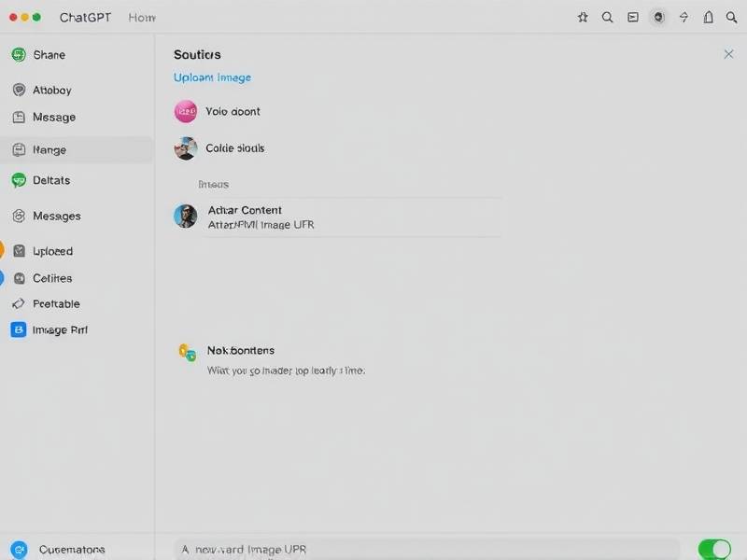Click the Nok bonitens colored icon
Screen dimensions: 747x560
tap(187, 352)
